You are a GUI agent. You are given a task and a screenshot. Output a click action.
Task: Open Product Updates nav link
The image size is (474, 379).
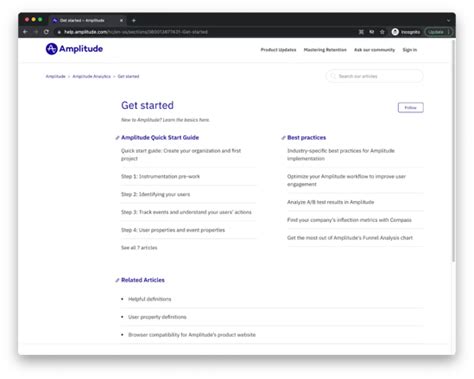point(278,50)
